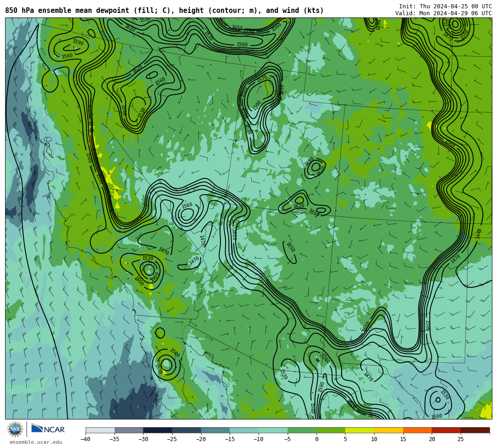Click the '15' colorbar tick label

403,439
